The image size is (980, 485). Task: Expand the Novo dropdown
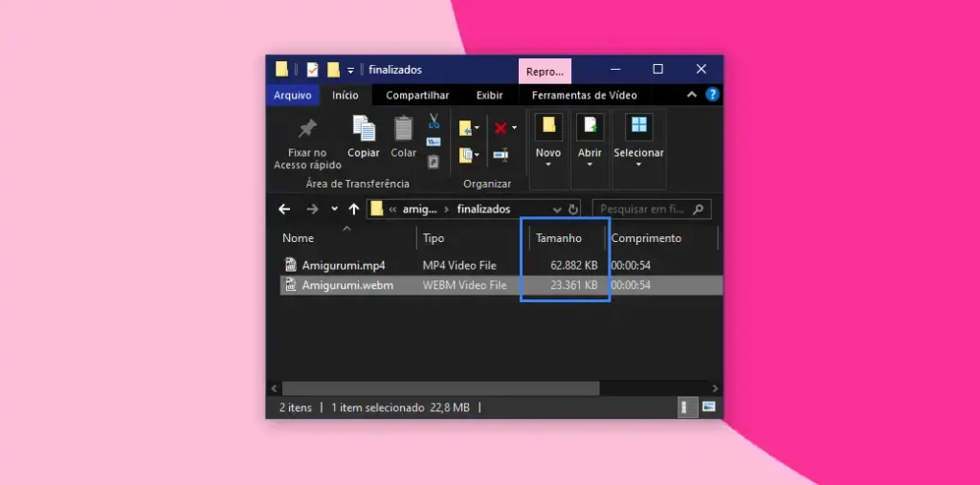tap(548, 163)
